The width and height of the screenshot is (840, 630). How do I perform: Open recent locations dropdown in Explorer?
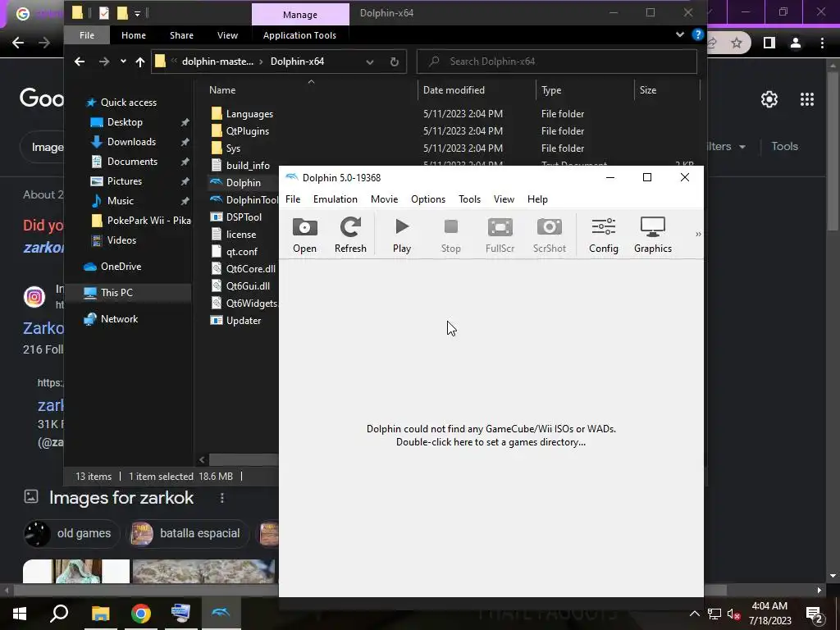coord(123,62)
